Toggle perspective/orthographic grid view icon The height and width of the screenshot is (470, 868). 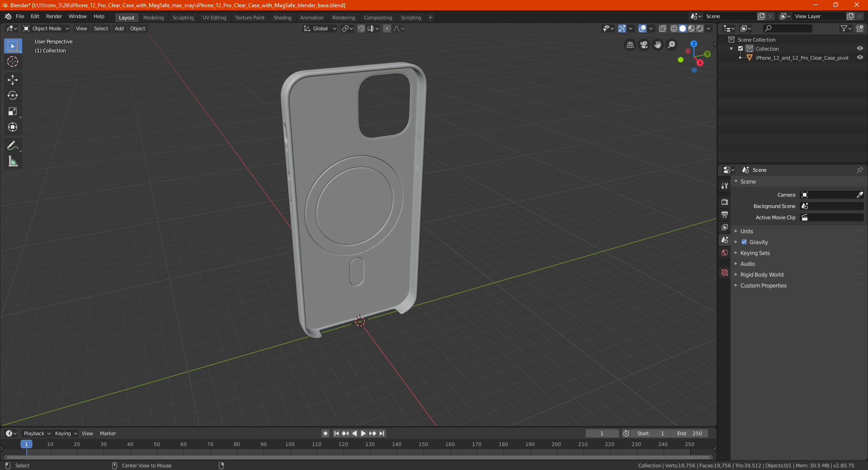pos(630,45)
